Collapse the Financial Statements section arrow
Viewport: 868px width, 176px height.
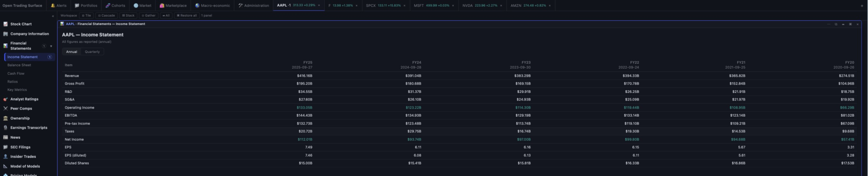51,46
